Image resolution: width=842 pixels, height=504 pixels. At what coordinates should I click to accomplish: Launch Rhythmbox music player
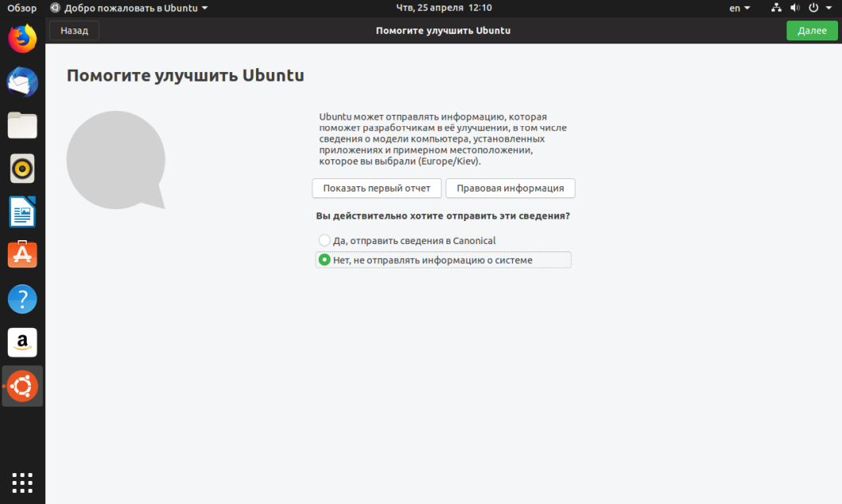click(22, 169)
